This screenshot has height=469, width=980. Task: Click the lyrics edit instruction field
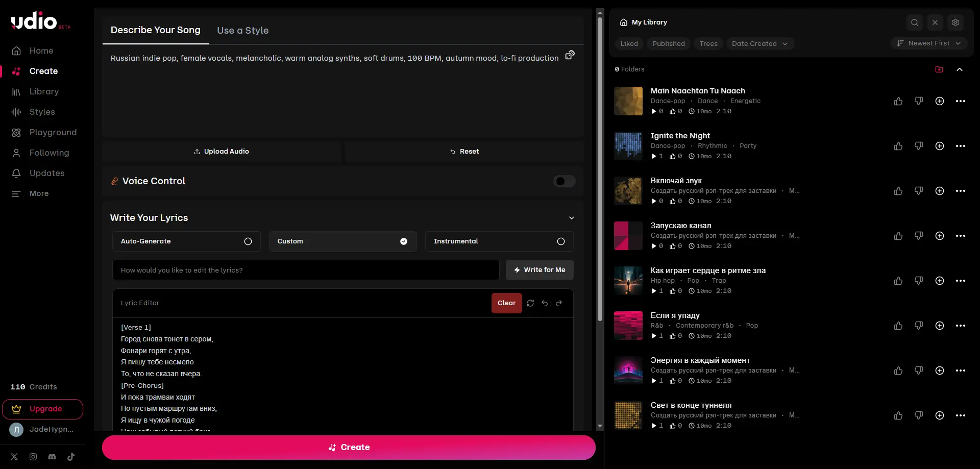[x=306, y=270]
